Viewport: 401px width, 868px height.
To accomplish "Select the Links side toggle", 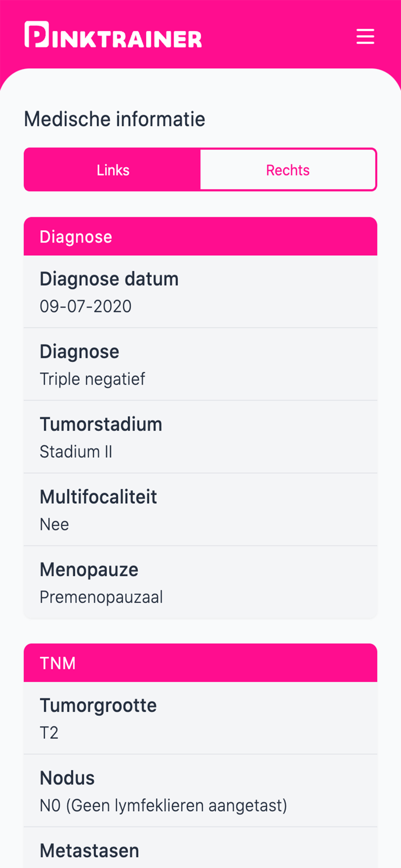I will pyautogui.click(x=112, y=170).
